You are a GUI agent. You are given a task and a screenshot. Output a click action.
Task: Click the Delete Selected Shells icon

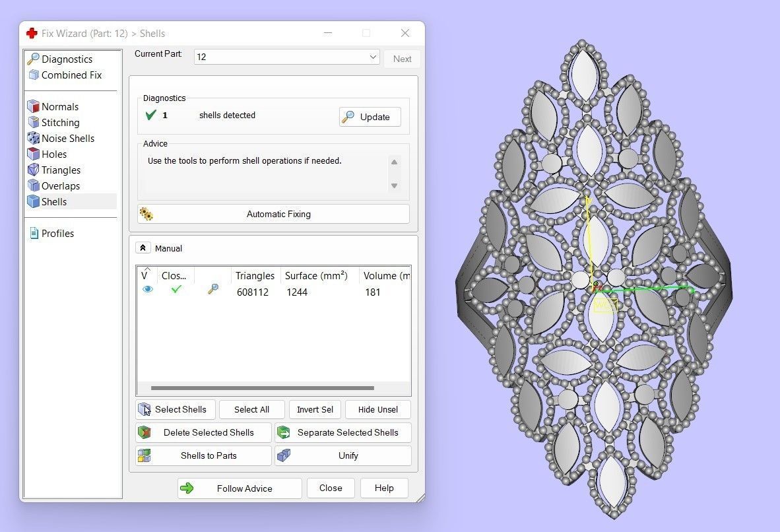pyautogui.click(x=145, y=432)
